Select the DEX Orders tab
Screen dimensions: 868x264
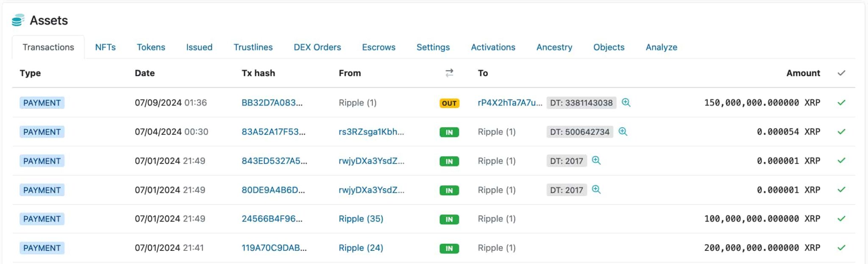click(317, 47)
